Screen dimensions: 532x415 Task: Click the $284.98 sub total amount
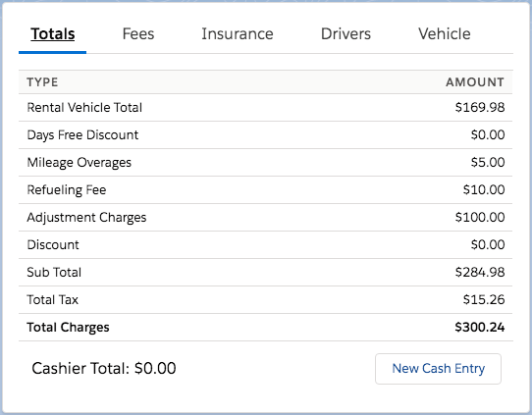480,273
